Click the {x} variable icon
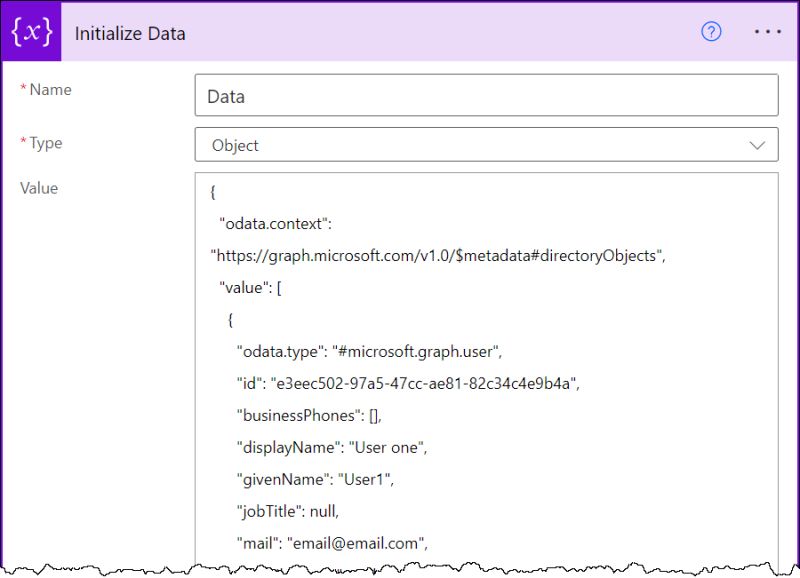 pos(31,32)
